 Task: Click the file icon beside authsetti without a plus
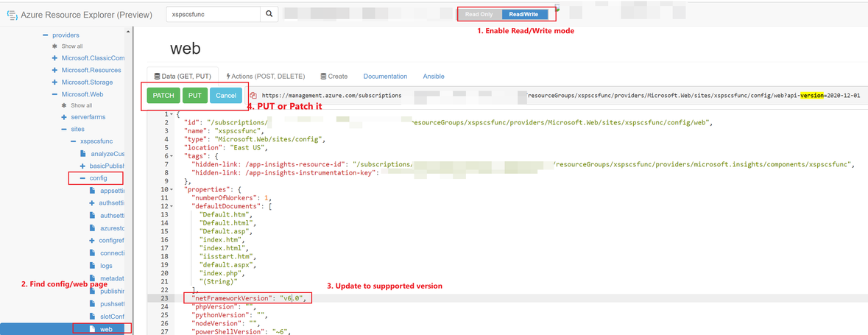(x=93, y=215)
